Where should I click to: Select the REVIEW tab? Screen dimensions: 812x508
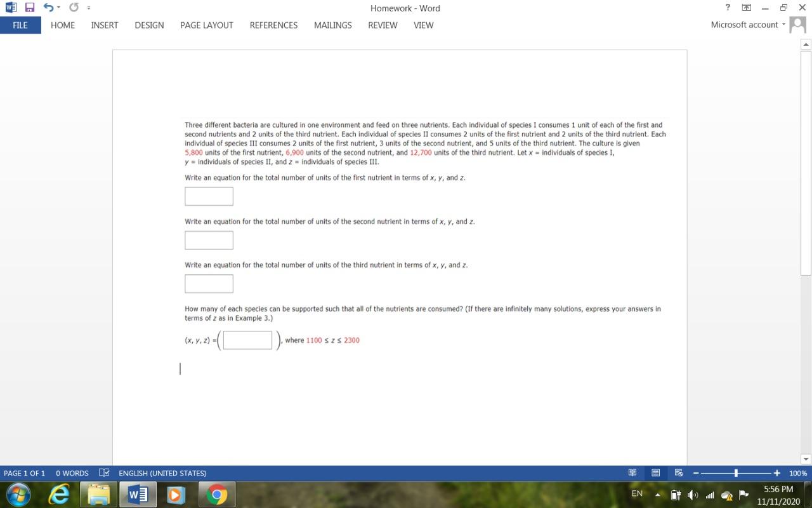[383, 25]
